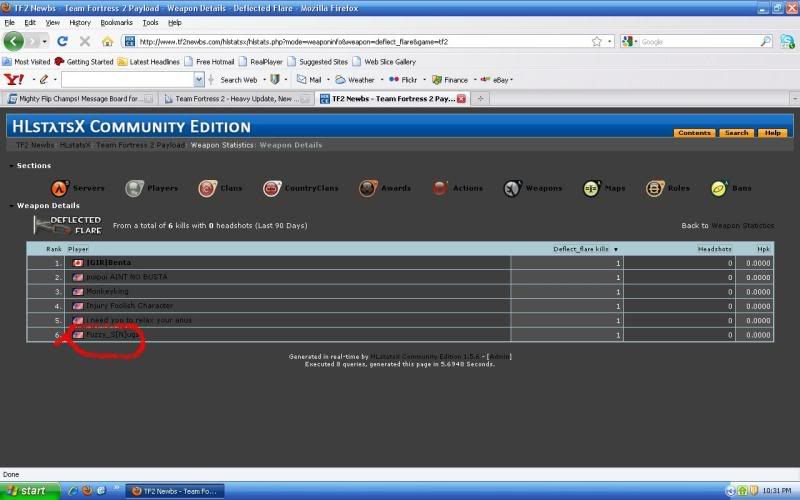Open player Monkeyking profile link
Image resolution: width=800 pixels, height=500 pixels.
[107, 291]
